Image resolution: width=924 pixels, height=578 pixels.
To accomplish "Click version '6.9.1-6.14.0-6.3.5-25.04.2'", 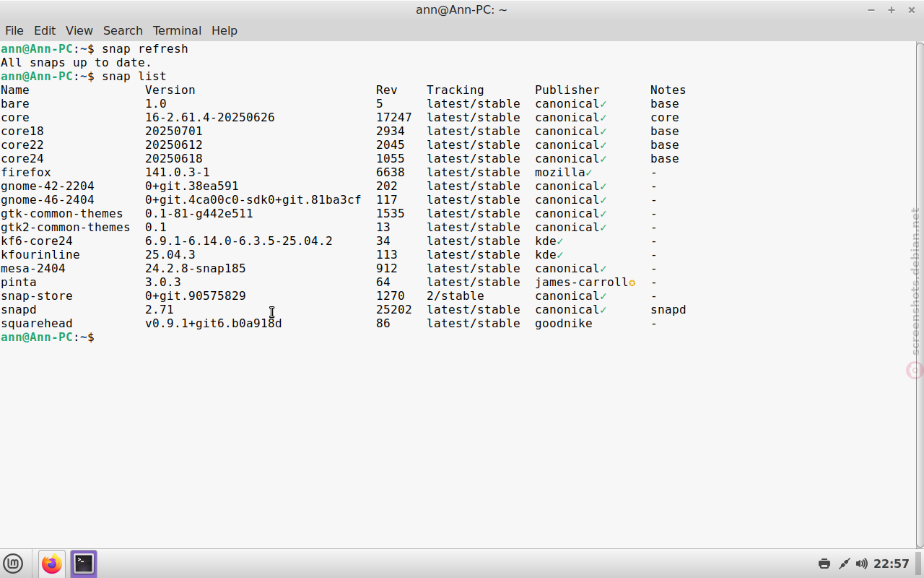I will click(x=239, y=241).
